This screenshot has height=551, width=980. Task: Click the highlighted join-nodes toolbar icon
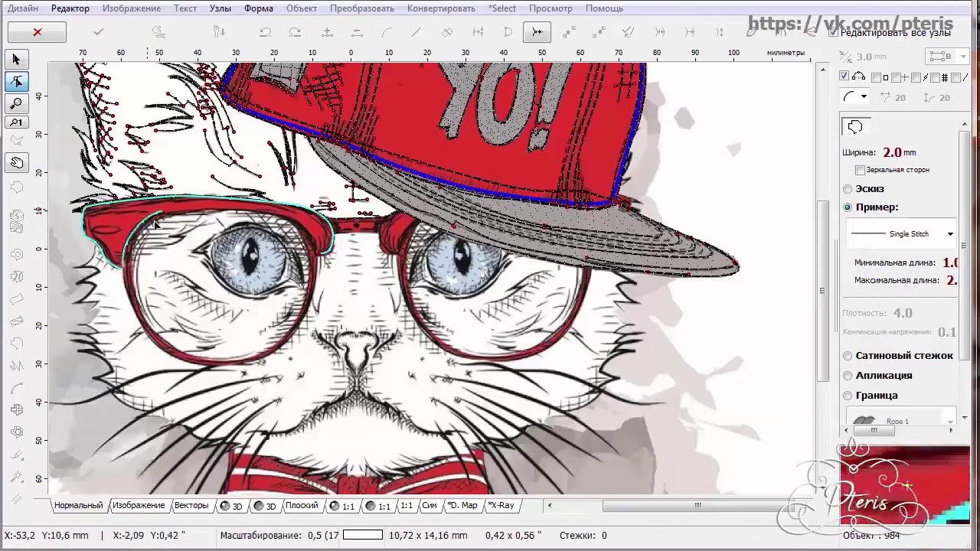(x=537, y=32)
